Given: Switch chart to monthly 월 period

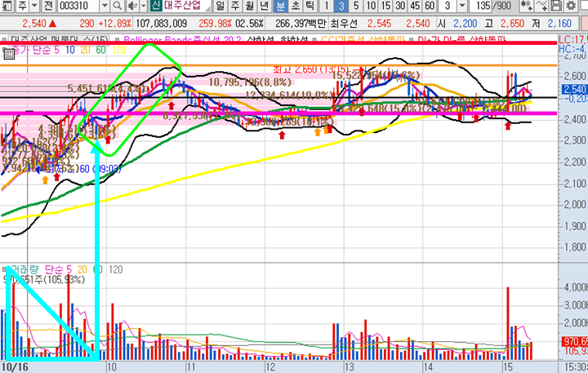Looking at the screenshot, I should (x=249, y=6).
